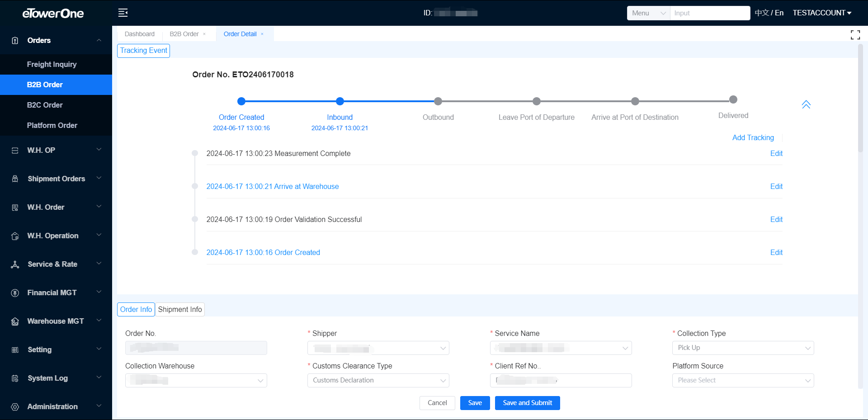Expand the Service & Rate menu
868x420 pixels.
pos(99,264)
